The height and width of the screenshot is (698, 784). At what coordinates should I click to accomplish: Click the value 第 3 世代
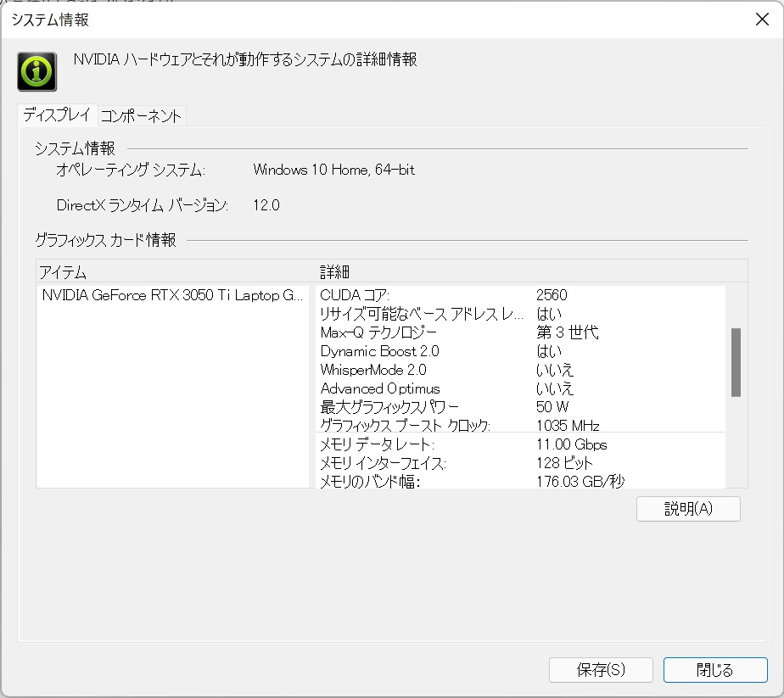567,332
